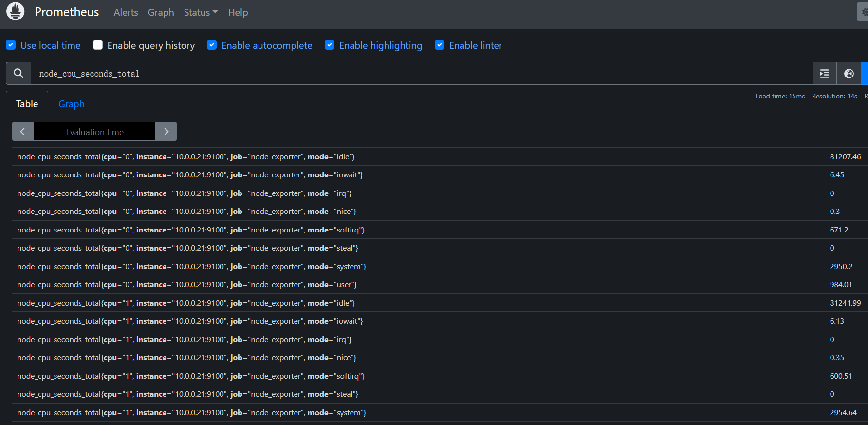Open the theme settings gear icon
The image size is (868, 425).
point(863,12)
